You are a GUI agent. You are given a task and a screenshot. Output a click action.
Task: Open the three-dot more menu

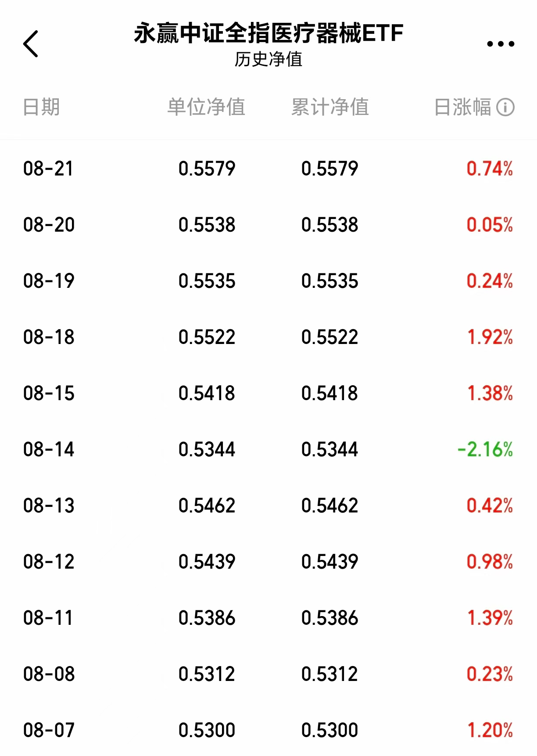click(501, 44)
